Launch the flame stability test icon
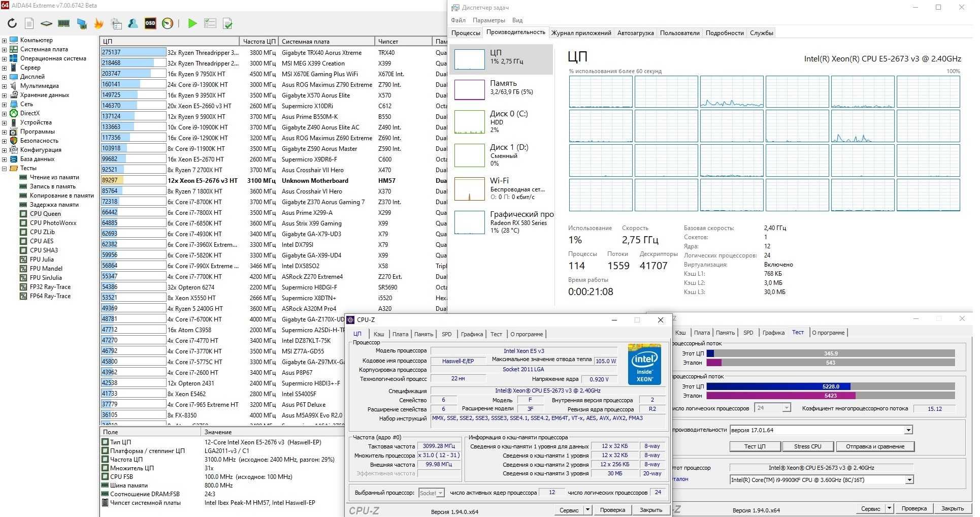980x517 pixels. click(99, 23)
